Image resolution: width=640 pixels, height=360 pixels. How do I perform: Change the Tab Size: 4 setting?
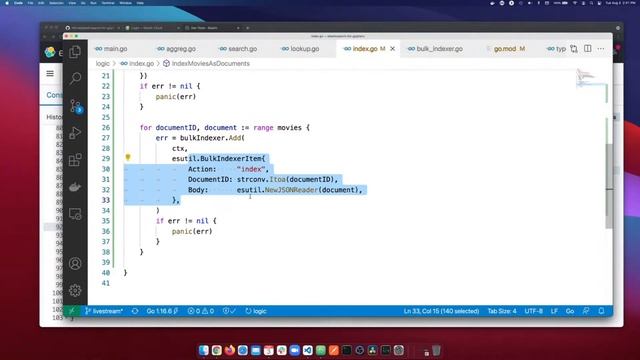point(502,311)
